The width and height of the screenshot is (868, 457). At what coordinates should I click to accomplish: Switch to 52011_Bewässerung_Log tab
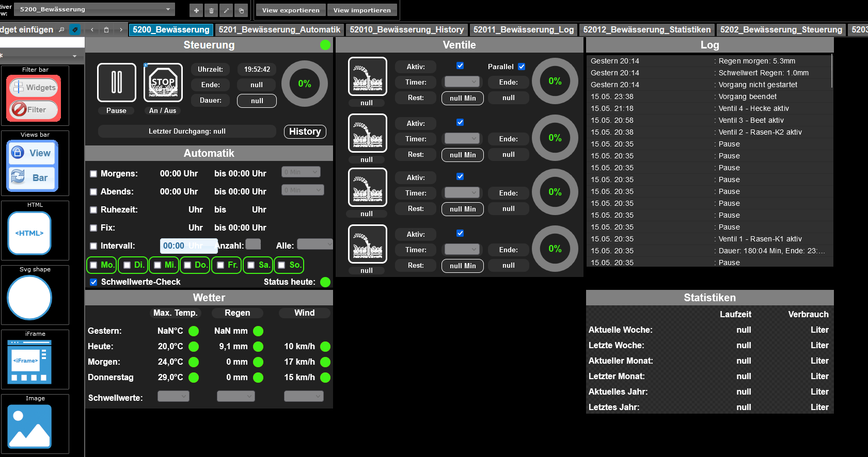(x=524, y=30)
